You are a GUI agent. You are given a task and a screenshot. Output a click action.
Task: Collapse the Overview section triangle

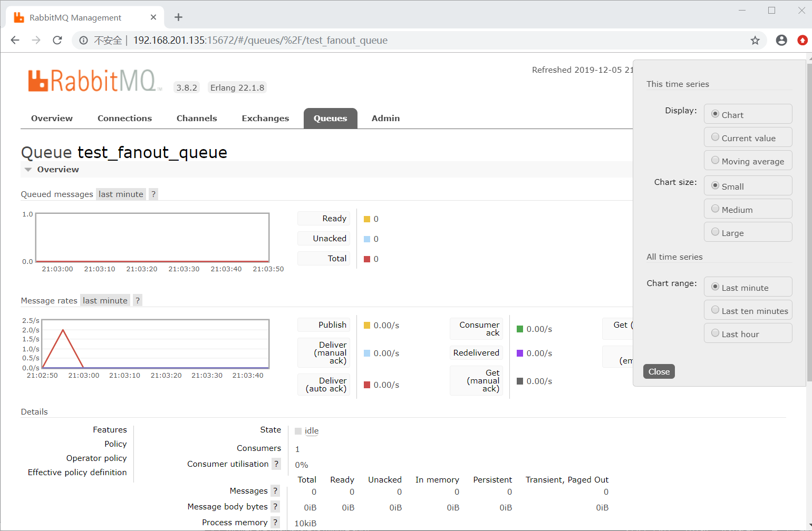click(x=28, y=170)
